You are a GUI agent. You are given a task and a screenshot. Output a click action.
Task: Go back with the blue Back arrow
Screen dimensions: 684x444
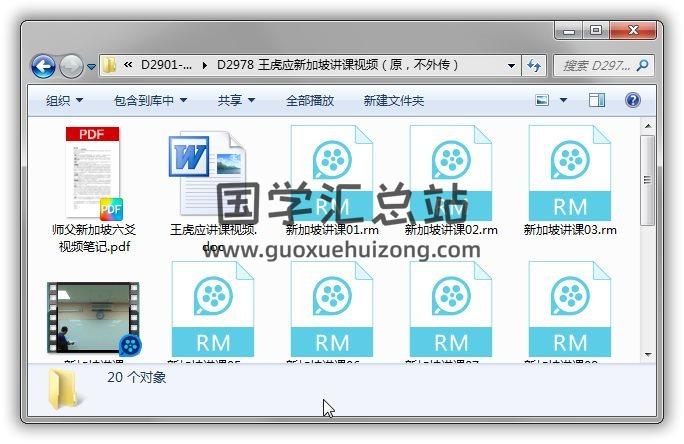pos(43,66)
